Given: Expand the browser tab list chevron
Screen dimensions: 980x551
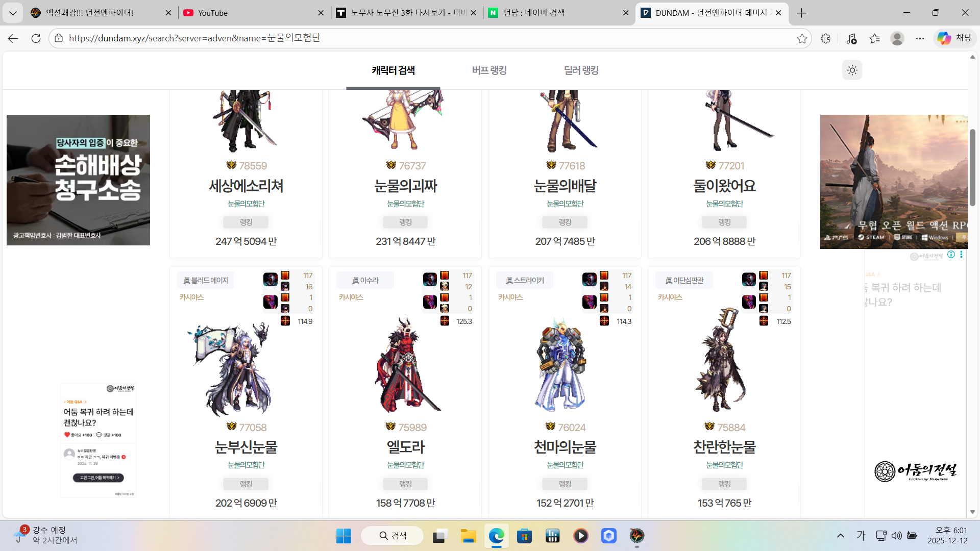Looking at the screenshot, I should 13,13.
